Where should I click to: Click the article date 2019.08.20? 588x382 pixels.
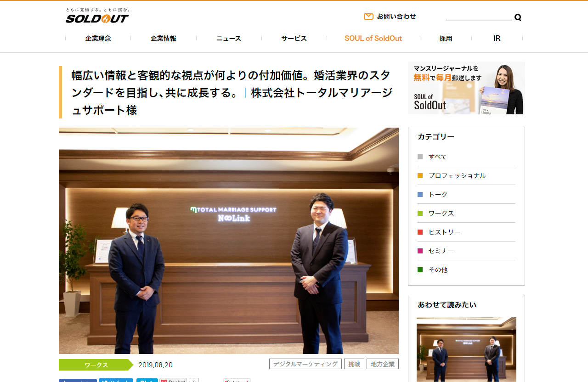click(x=156, y=365)
